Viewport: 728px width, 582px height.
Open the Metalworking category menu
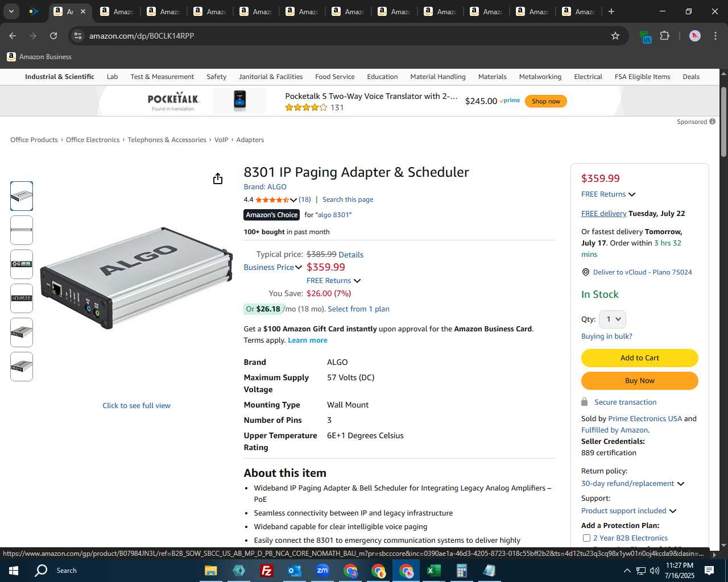[540, 77]
